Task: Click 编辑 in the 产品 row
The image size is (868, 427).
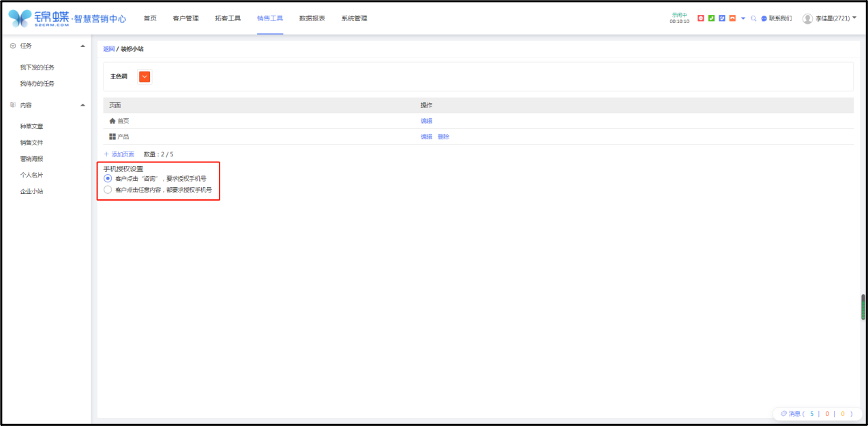Action: [x=426, y=136]
